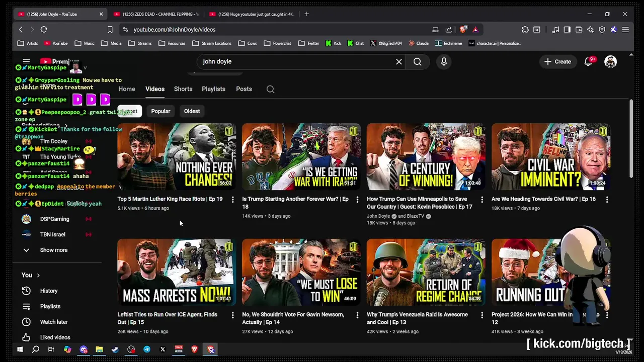Click the Create button
Image resolution: width=644 pixels, height=362 pixels.
pos(558,61)
